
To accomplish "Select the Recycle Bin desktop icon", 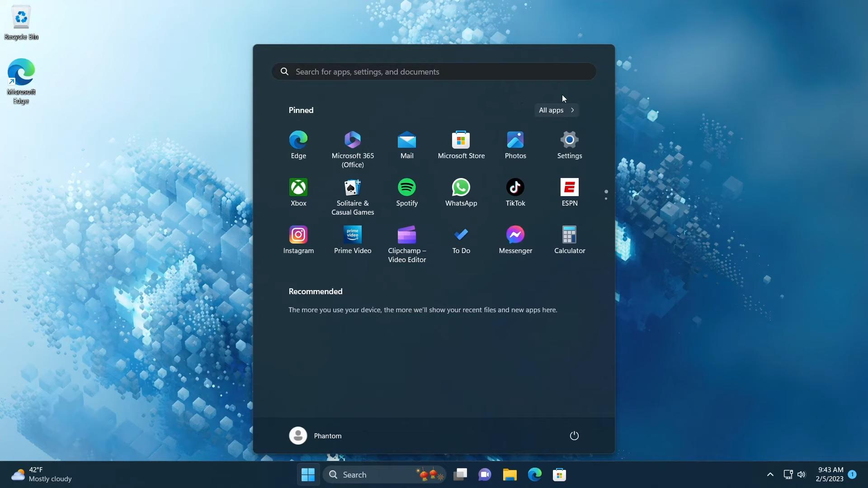I will pyautogui.click(x=21, y=23).
